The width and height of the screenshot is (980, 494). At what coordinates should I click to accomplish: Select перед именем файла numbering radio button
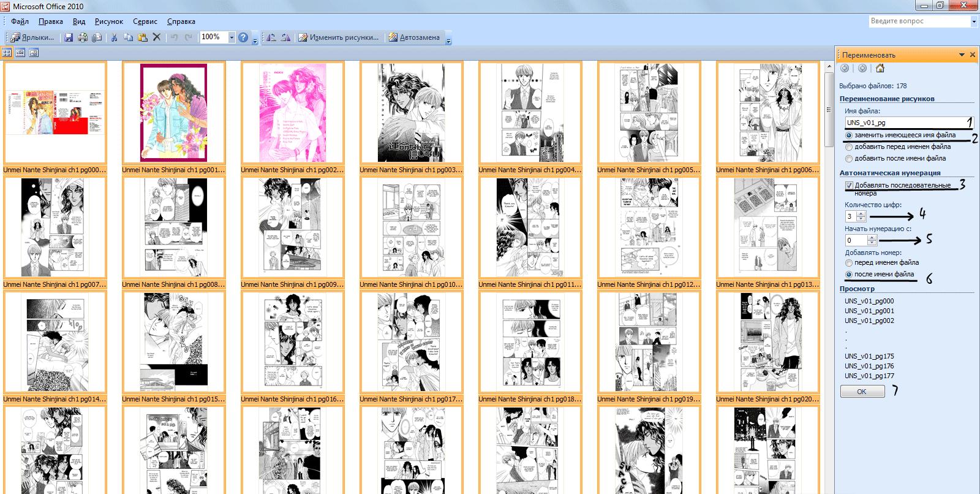tap(849, 263)
